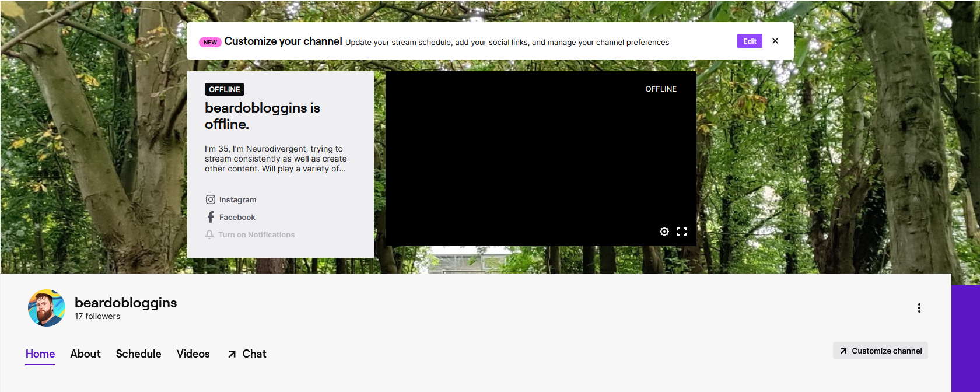Click the black offline video player
This screenshot has width=980, height=392.
[541, 159]
